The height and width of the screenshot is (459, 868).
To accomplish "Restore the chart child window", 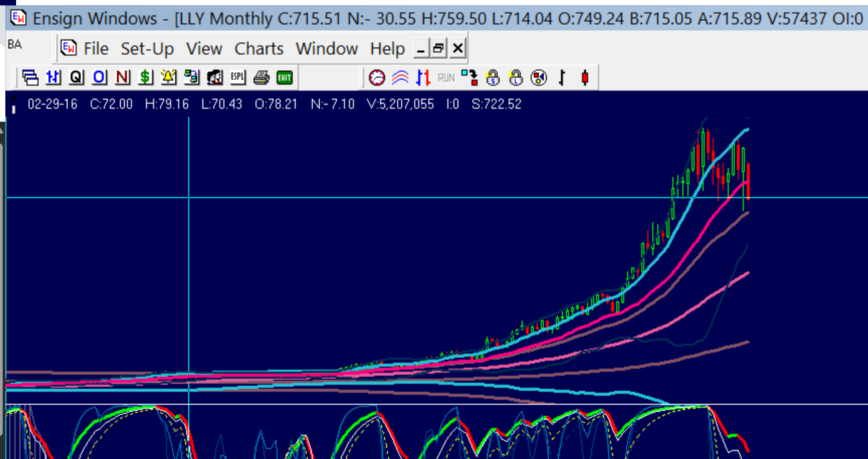I will tap(439, 48).
